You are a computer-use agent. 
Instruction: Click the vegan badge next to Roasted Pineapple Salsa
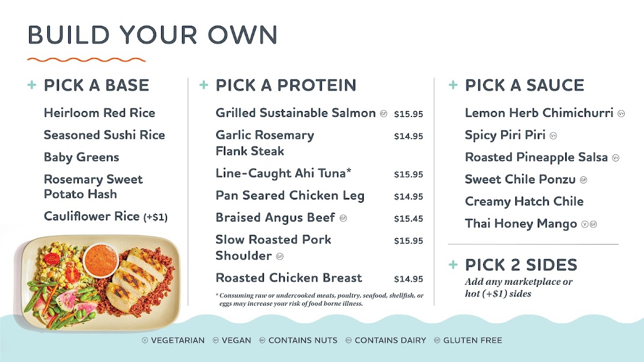point(616,158)
